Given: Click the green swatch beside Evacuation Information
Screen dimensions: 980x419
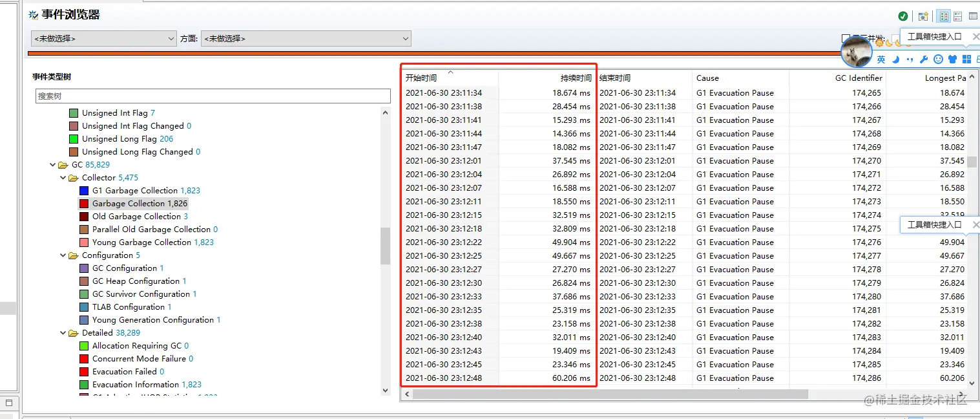Looking at the screenshot, I should 84,385.
